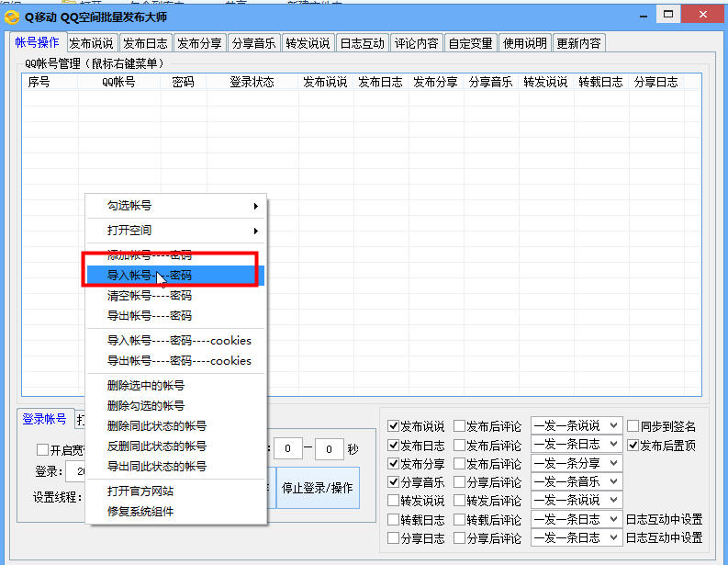Open dropdown beside 发布日志 后评论
This screenshot has width=728, height=565.
[577, 445]
